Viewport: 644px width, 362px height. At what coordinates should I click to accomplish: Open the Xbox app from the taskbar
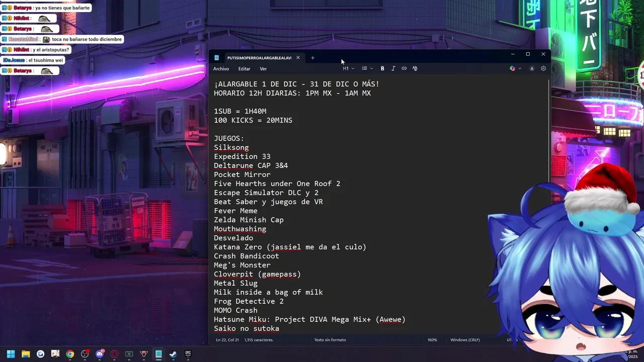pyautogui.click(x=129, y=354)
